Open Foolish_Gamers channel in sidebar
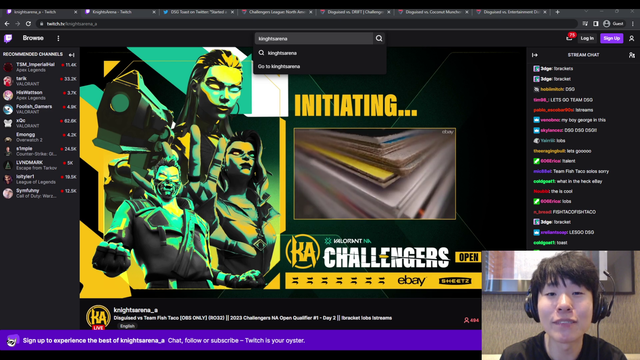Screen dimensions: 640x360 click(x=40, y=109)
